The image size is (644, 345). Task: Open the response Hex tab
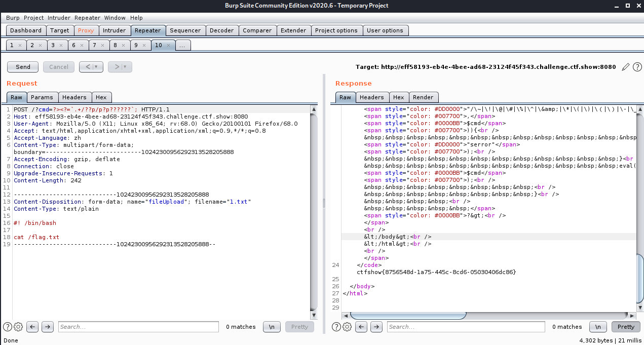pyautogui.click(x=399, y=97)
